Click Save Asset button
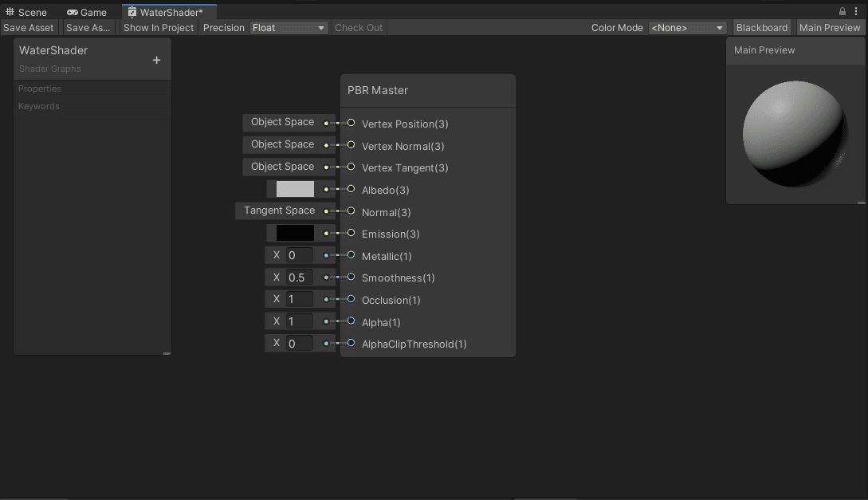The image size is (868, 500). 29,28
